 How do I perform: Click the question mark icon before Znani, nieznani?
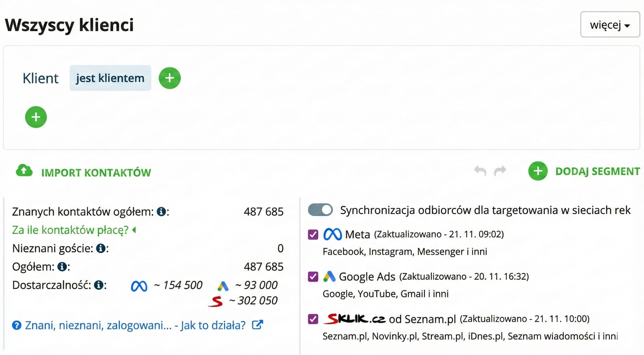click(x=16, y=325)
